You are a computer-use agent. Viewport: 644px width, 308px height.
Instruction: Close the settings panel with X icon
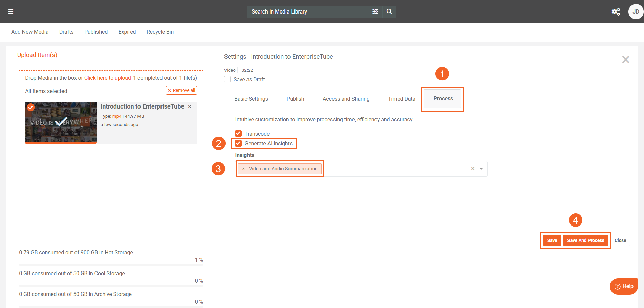point(625,60)
